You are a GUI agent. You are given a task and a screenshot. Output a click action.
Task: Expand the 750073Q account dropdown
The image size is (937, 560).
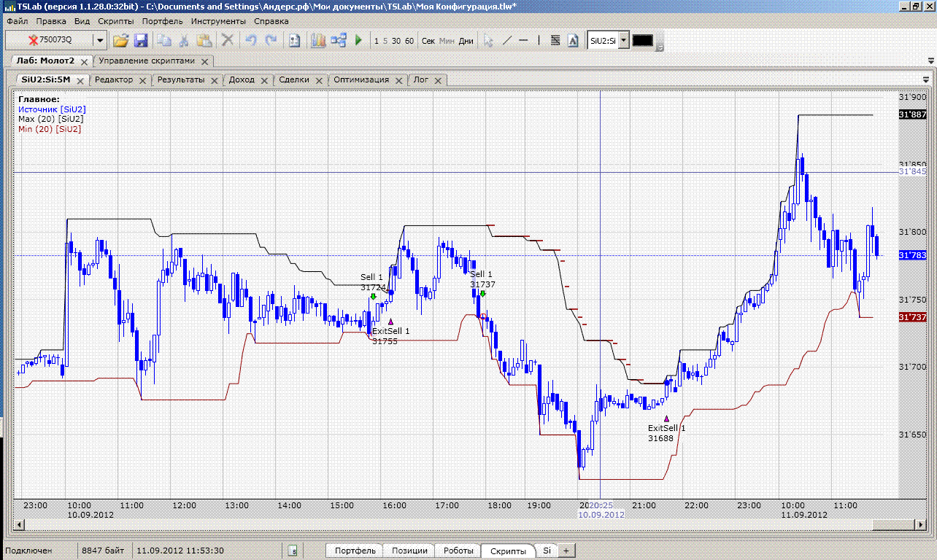(x=100, y=41)
